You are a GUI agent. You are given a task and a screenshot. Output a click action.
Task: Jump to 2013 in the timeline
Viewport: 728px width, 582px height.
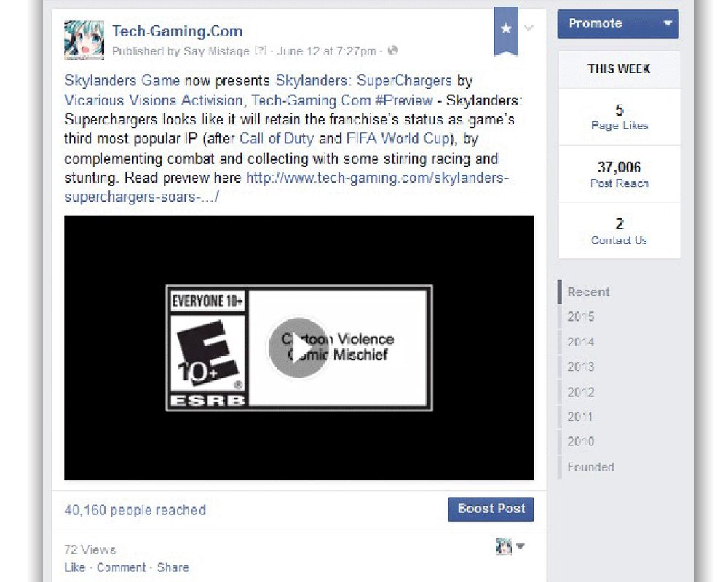coord(580,367)
